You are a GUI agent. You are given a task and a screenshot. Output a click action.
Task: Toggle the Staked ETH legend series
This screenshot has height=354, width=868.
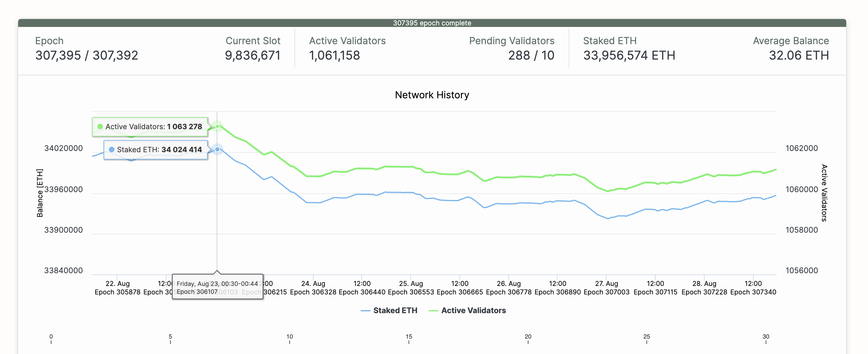[389, 310]
